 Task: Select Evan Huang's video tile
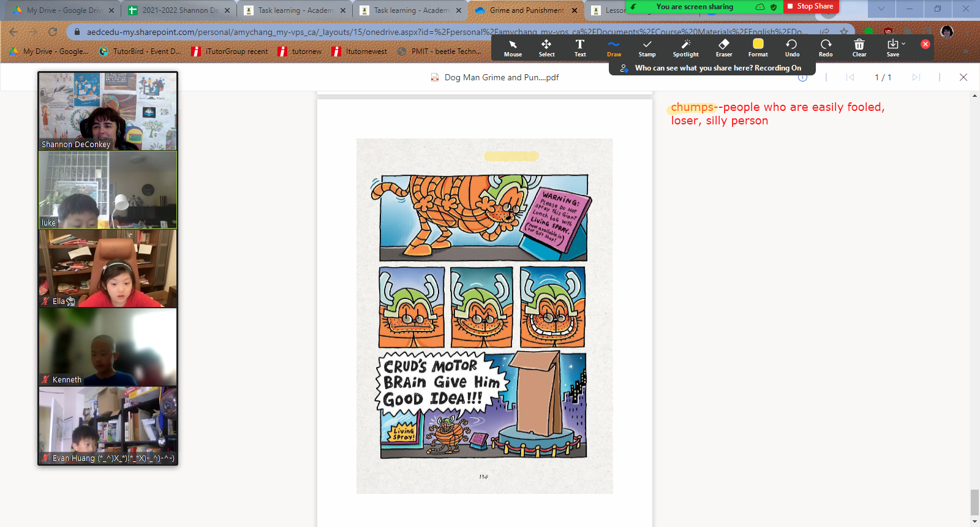coord(108,425)
